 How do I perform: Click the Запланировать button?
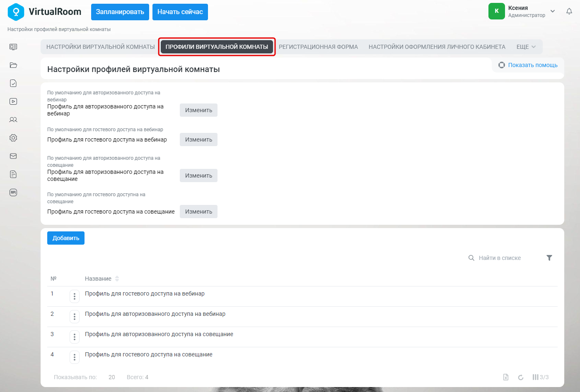click(x=120, y=12)
